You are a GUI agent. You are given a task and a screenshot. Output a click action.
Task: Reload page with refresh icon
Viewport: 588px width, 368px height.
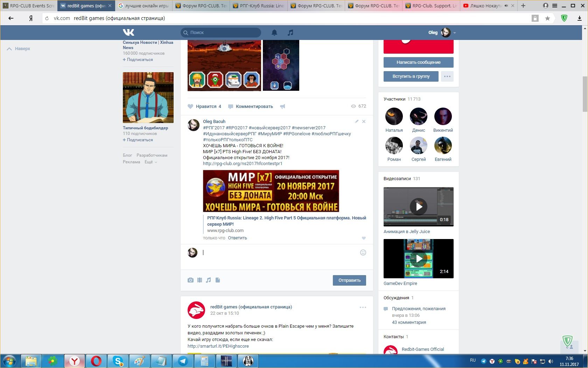tap(47, 18)
